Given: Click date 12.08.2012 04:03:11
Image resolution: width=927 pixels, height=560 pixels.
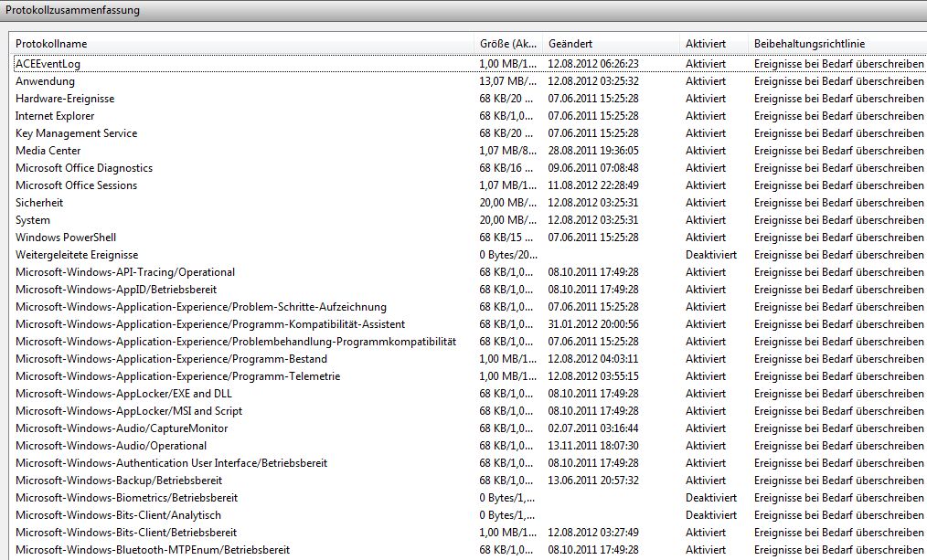Looking at the screenshot, I should pyautogui.click(x=593, y=359).
